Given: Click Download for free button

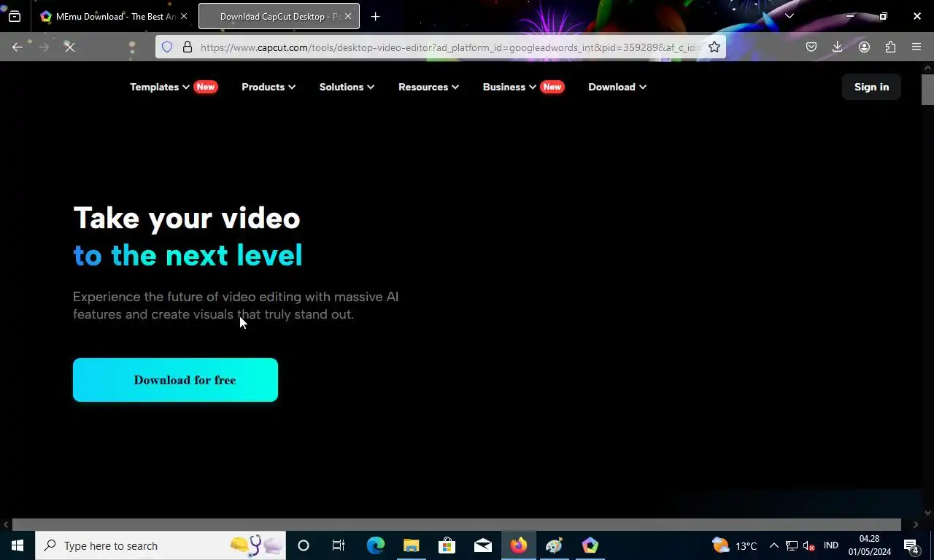Looking at the screenshot, I should [175, 380].
